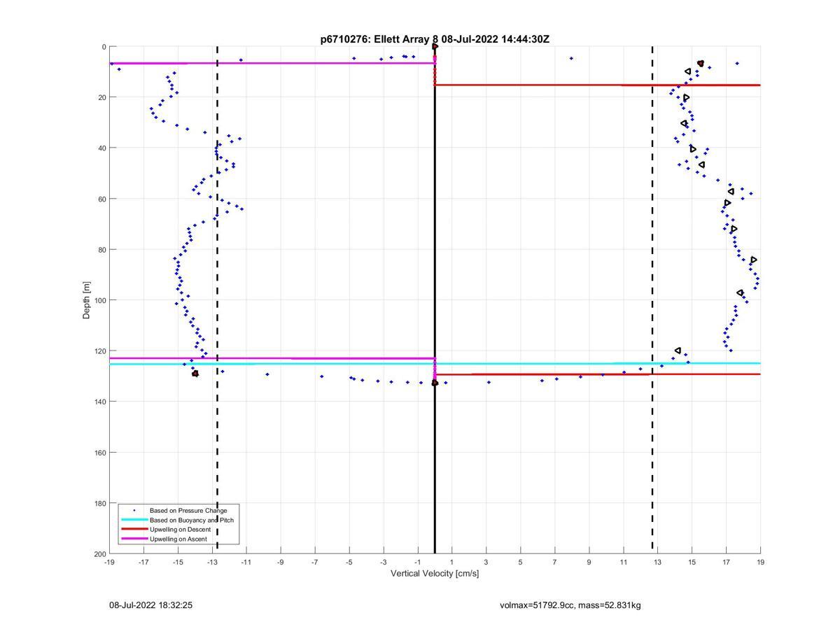Viewport: 840px width, 622px height.
Task: Click depth-axis tick label "200"
Action: (x=101, y=553)
